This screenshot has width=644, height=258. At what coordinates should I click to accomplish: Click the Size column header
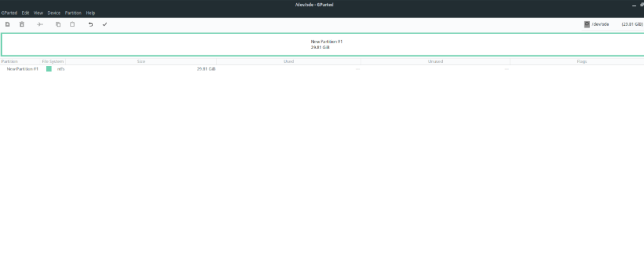click(142, 62)
